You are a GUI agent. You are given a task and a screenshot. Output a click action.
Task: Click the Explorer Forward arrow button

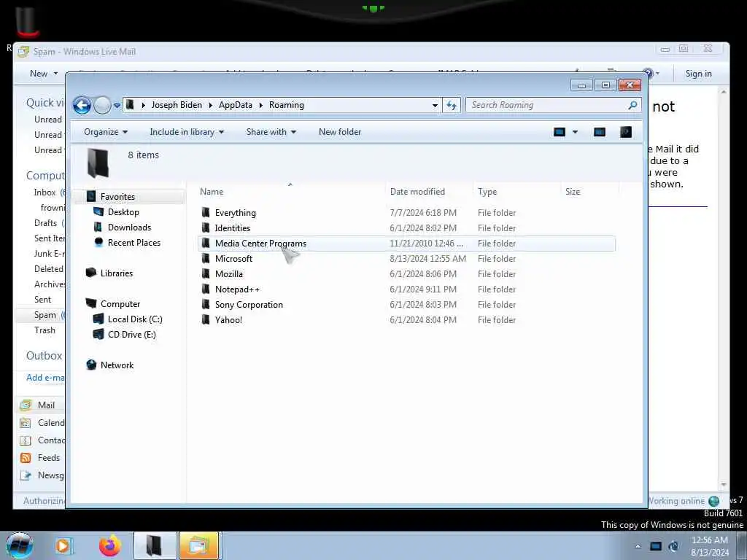102,105
